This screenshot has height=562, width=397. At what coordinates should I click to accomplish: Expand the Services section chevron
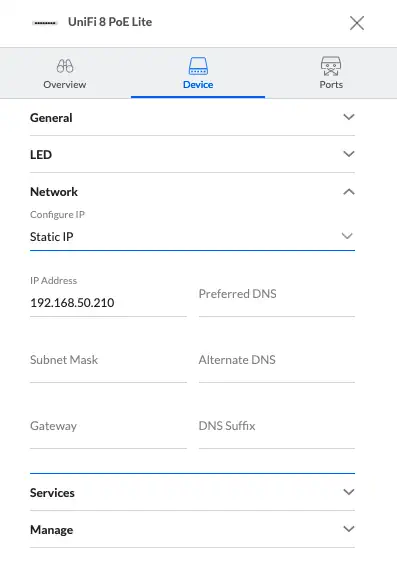[x=349, y=492]
